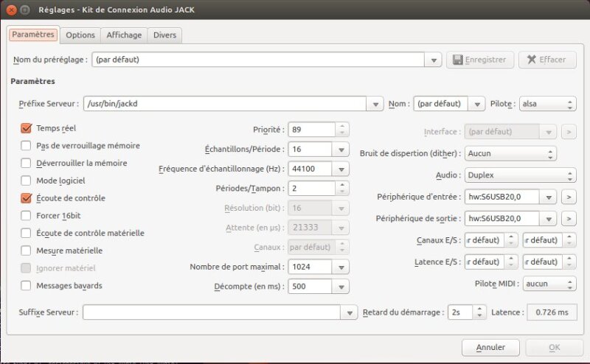Click the Effacer delete preset button
The image size is (590, 364).
[x=547, y=60]
